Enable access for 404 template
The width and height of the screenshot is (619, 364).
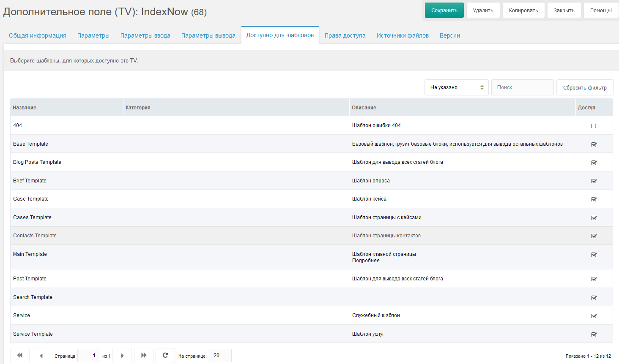(x=594, y=126)
